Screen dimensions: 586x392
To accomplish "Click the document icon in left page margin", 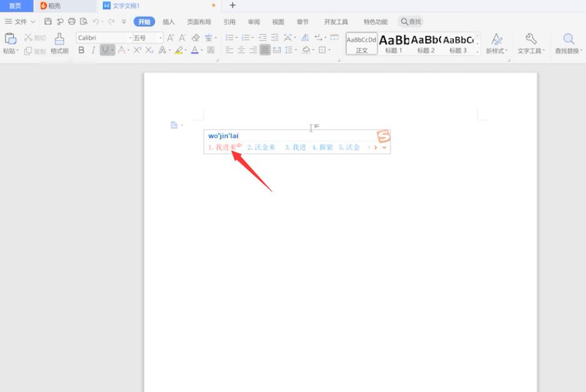I will click(174, 125).
